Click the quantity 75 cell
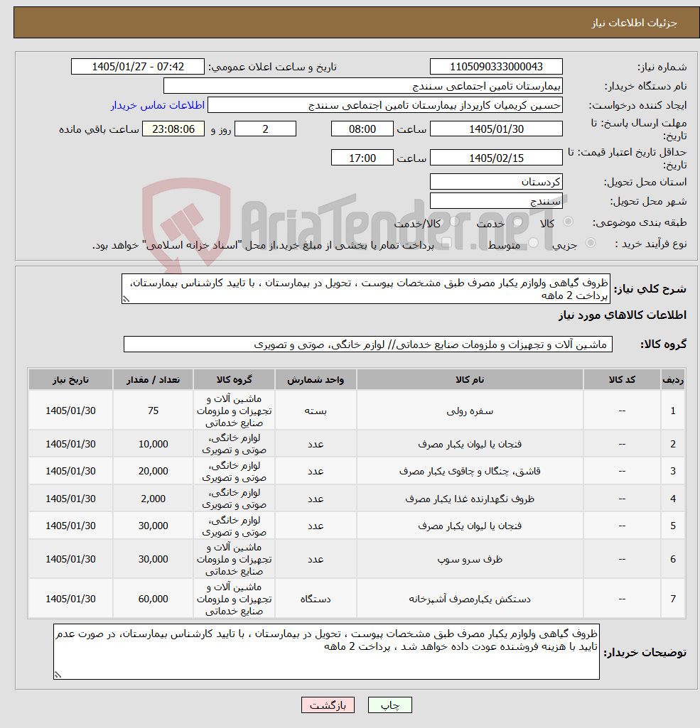 pyautogui.click(x=153, y=411)
